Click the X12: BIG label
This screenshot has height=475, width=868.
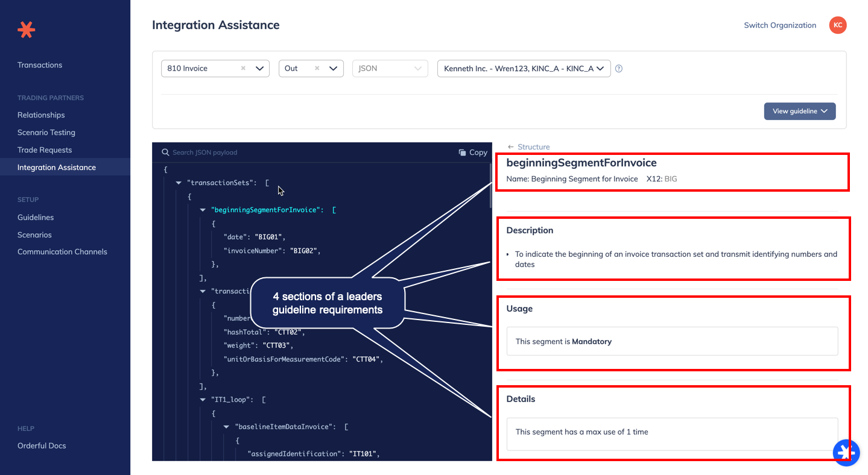[x=662, y=179]
